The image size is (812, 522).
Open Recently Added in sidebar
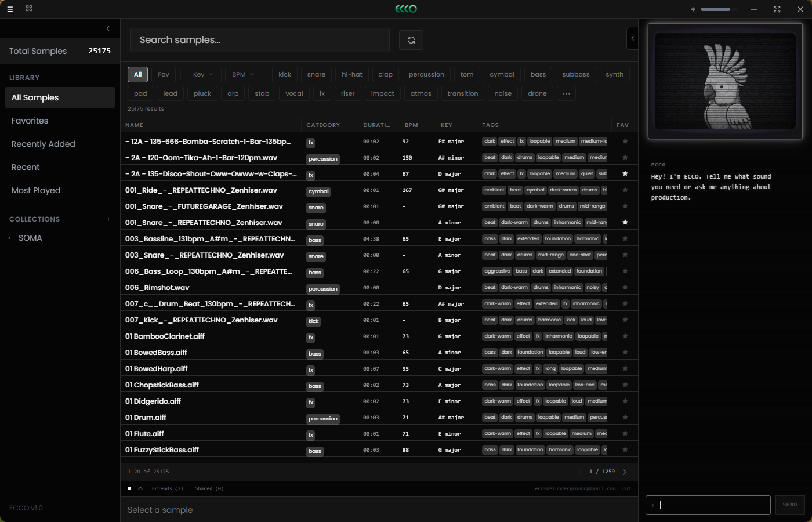60,144
